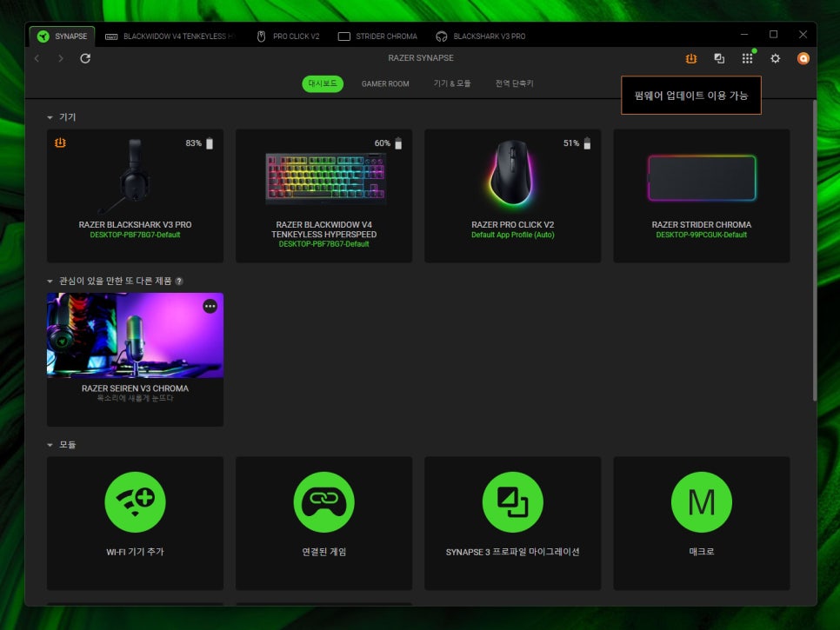Collapse the 기기 devices section

click(50, 116)
